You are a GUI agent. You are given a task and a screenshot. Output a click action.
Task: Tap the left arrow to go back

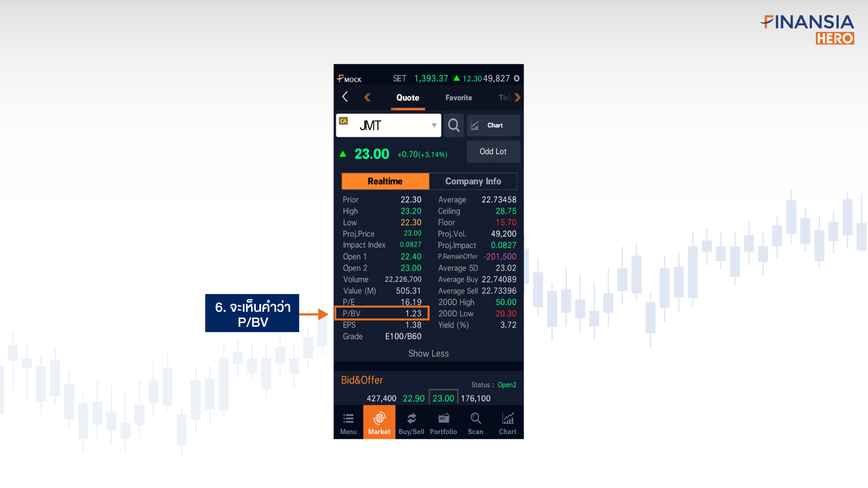click(x=345, y=97)
